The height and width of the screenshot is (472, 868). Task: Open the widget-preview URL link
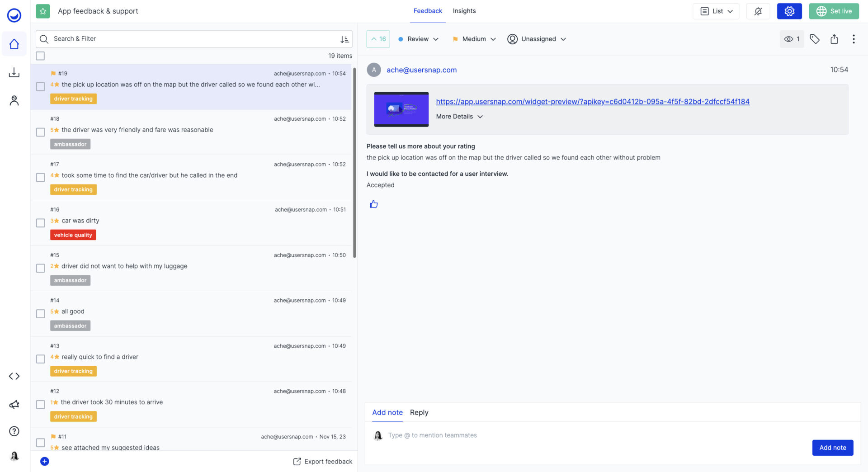tap(592, 101)
